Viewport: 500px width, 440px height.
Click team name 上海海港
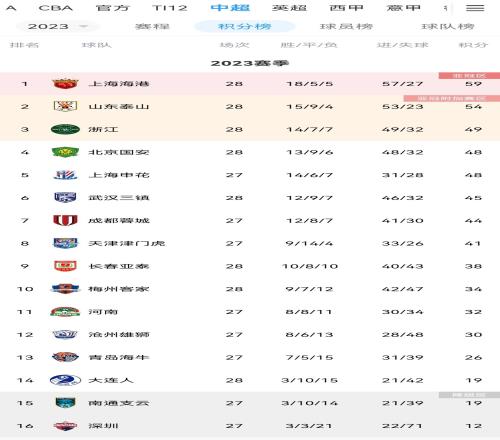[119, 84]
